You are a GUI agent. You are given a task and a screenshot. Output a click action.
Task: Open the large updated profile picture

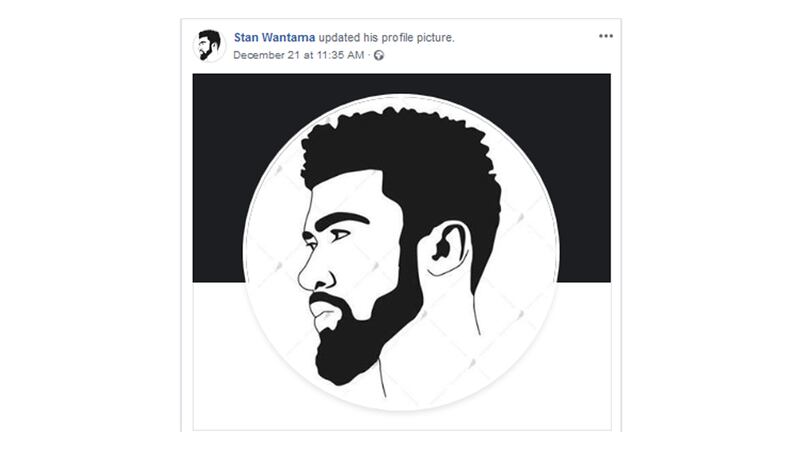(x=402, y=252)
